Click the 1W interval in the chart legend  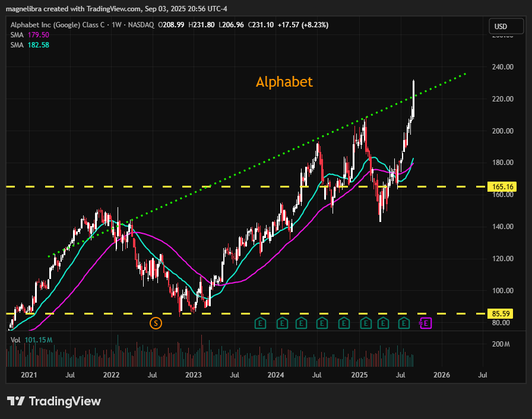(x=116, y=25)
